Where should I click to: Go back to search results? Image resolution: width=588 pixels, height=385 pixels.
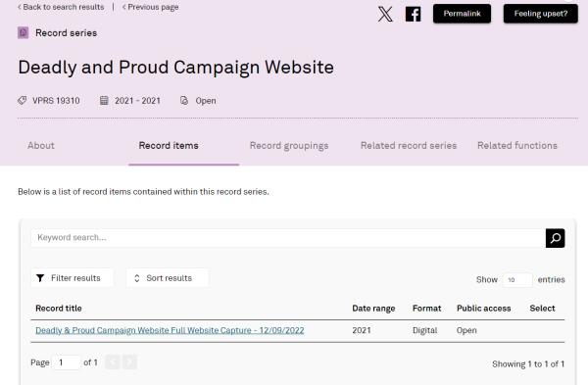61,7
